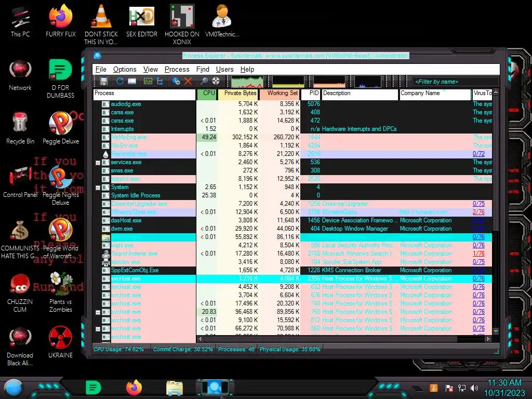The image size is (532, 399).
Task: Open the physical memory mini graph
Action: [329, 82]
